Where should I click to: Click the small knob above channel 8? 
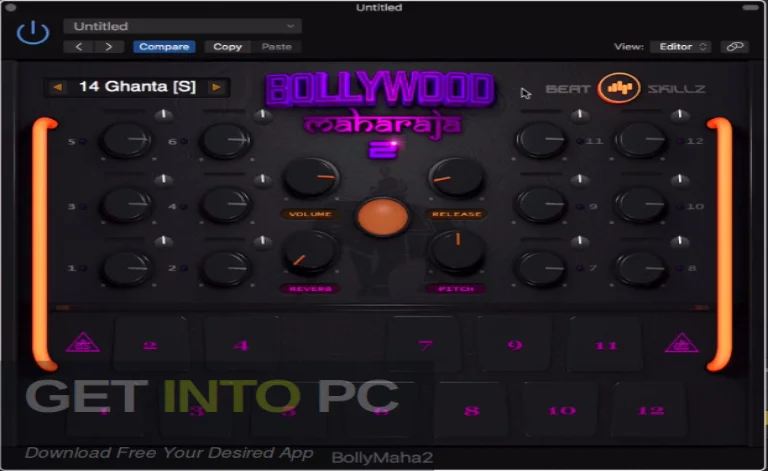pyautogui.click(x=680, y=241)
